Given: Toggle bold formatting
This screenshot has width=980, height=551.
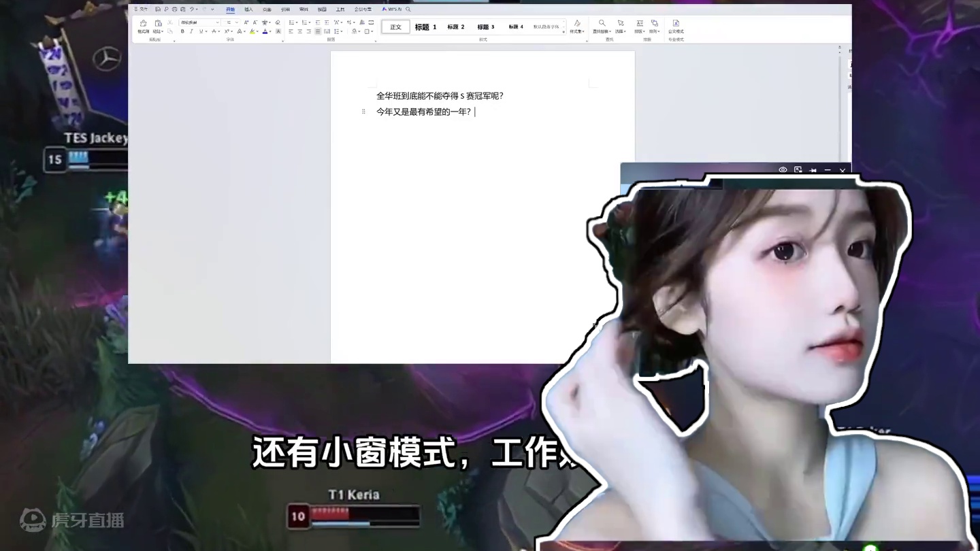Looking at the screenshot, I should (x=182, y=31).
